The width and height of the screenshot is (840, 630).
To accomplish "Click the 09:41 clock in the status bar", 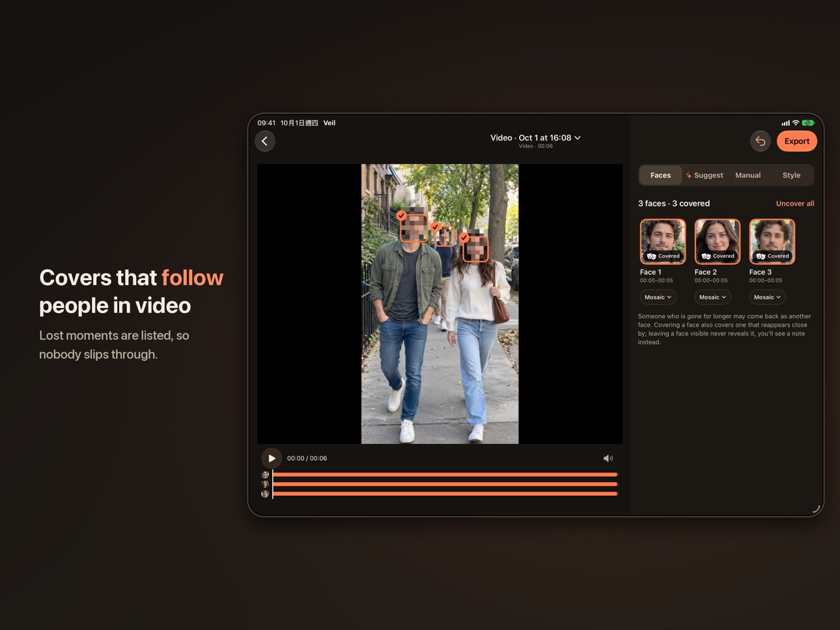I will [x=266, y=123].
